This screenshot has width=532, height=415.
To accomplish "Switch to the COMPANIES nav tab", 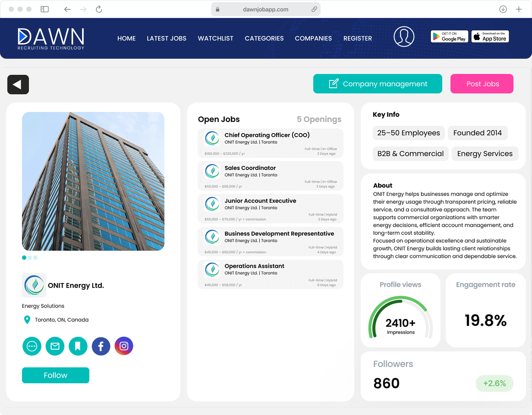I will [313, 38].
